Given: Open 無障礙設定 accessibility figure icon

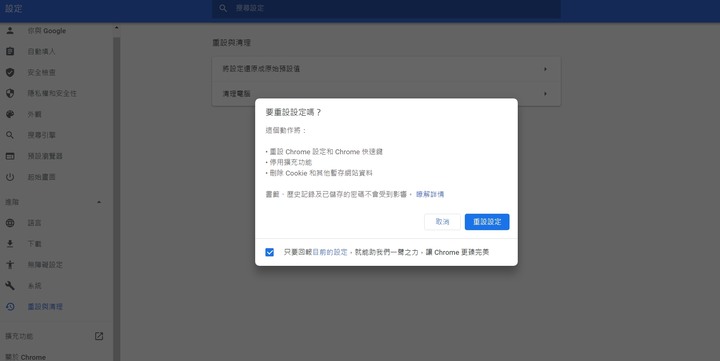Looking at the screenshot, I should coord(10,265).
